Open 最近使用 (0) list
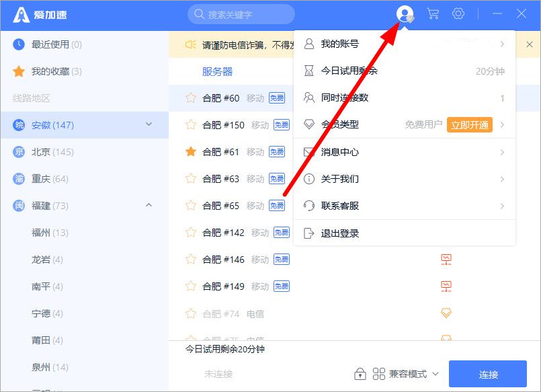541x392 pixels. coord(85,44)
